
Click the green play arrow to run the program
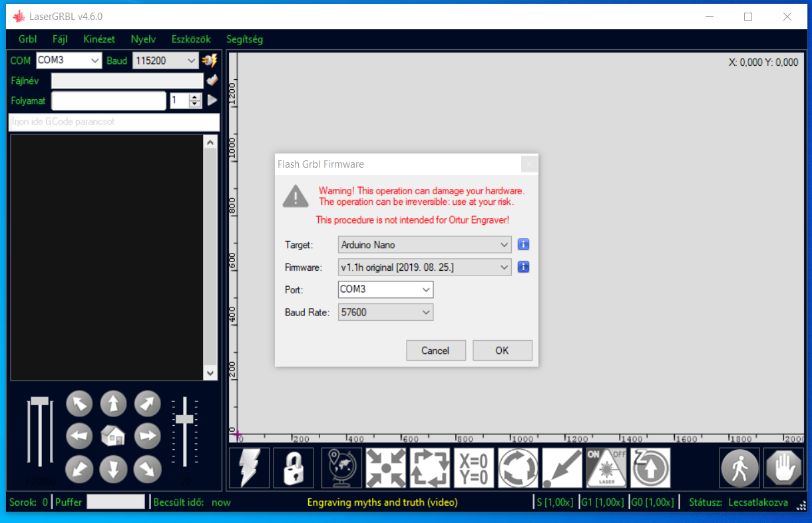pos(212,100)
